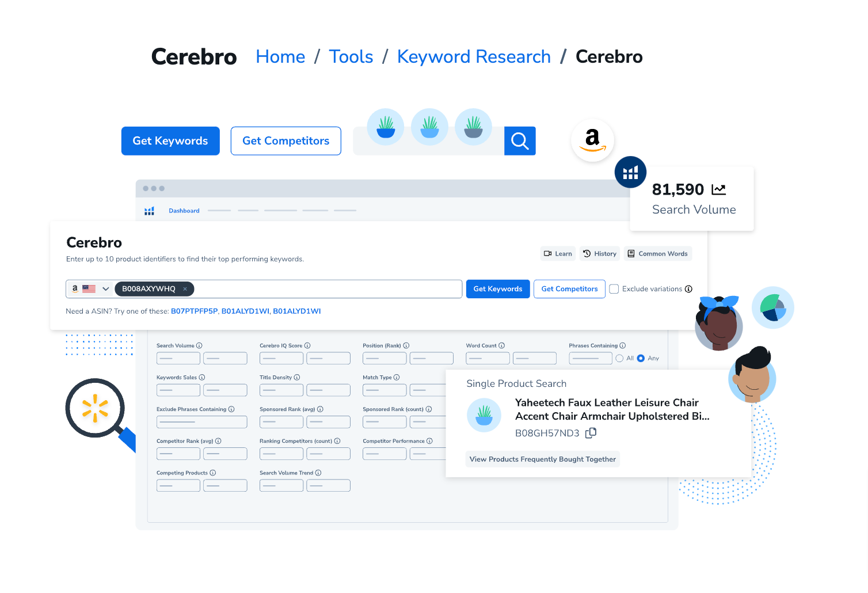This screenshot has height=593, width=868.
Task: Open the Learn video button
Action: point(558,253)
